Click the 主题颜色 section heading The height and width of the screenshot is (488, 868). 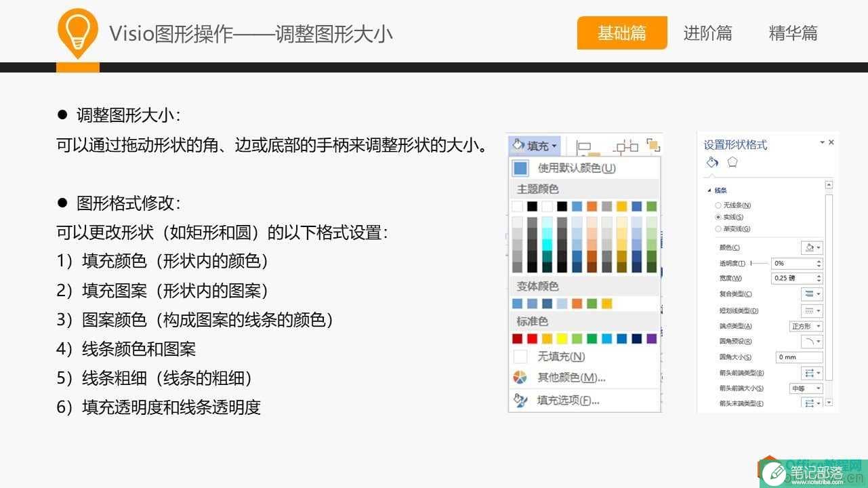point(537,189)
